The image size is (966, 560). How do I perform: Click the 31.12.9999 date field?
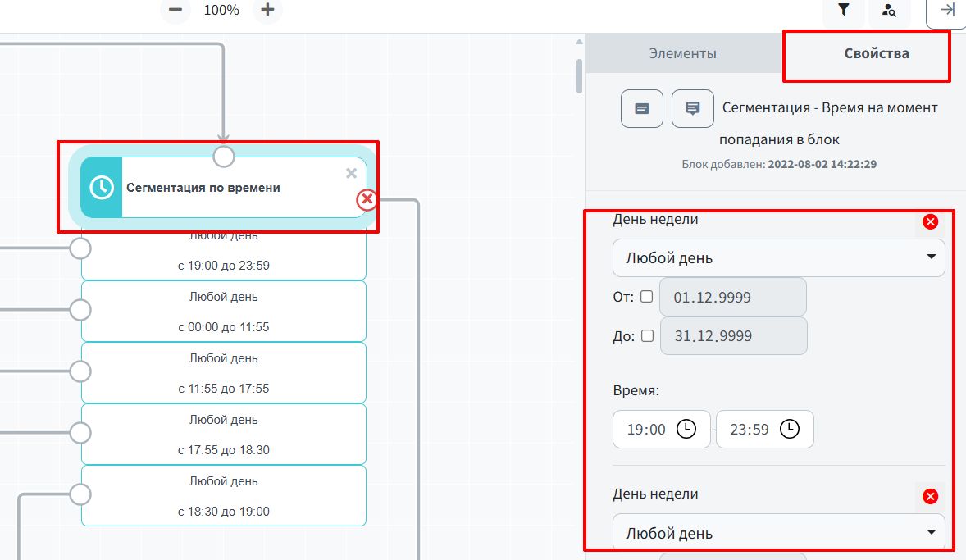click(x=733, y=335)
